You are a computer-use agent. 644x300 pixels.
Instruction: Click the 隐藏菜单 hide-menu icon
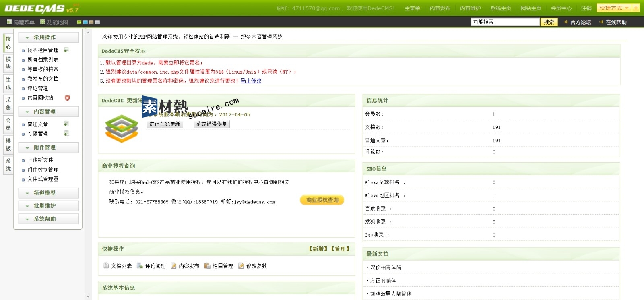point(9,22)
